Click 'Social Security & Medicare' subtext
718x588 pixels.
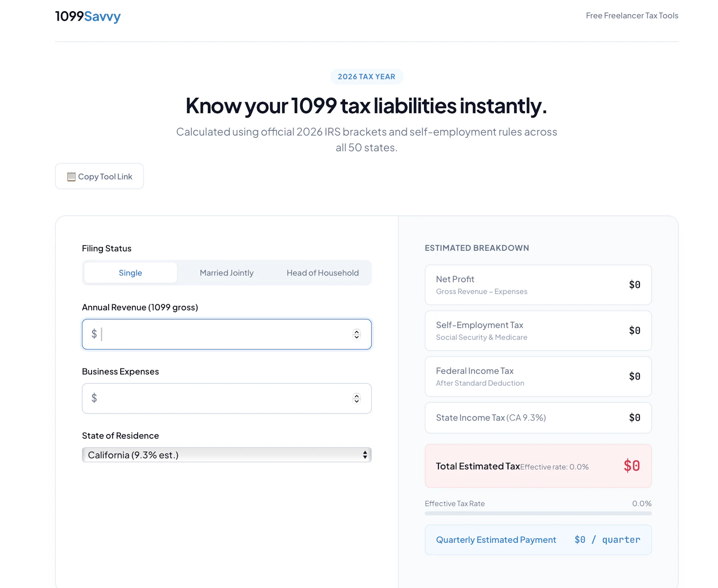click(x=482, y=337)
